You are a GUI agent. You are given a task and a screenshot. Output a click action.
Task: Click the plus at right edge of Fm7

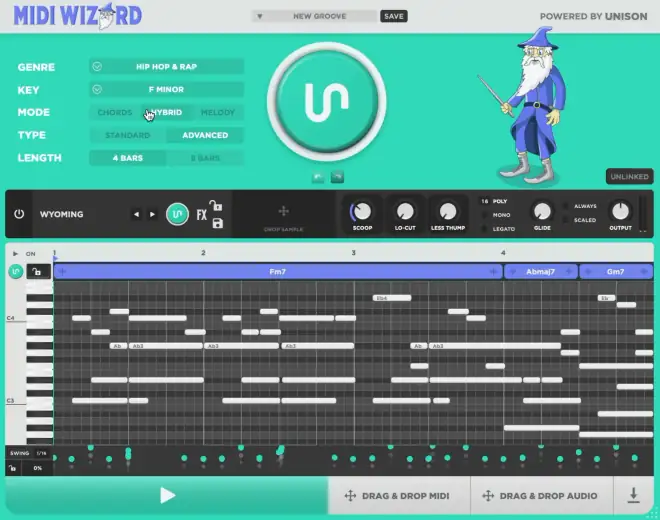493,272
